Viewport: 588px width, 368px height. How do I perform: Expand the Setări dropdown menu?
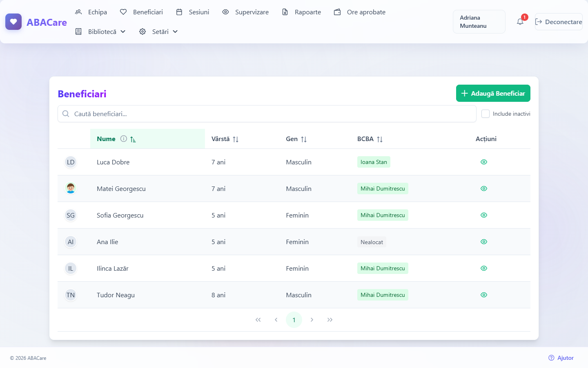coord(158,31)
